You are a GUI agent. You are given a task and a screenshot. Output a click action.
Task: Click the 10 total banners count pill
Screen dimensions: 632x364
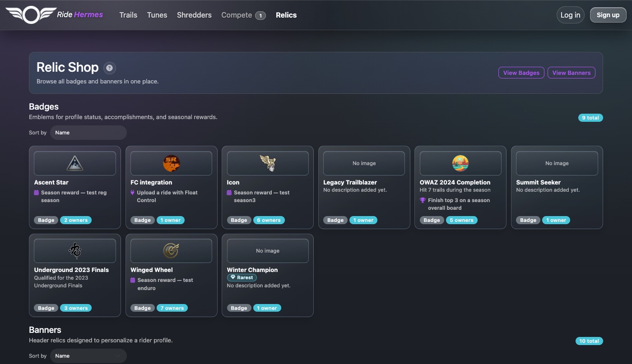tap(589, 341)
